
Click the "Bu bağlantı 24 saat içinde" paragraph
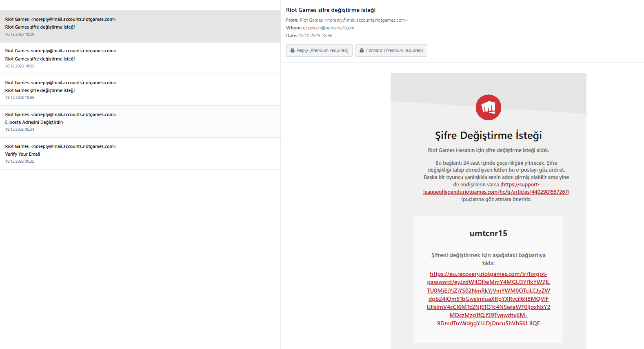496,181
